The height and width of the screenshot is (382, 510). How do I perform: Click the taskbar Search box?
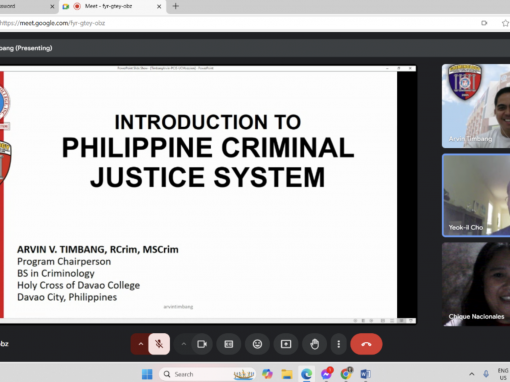click(x=207, y=374)
